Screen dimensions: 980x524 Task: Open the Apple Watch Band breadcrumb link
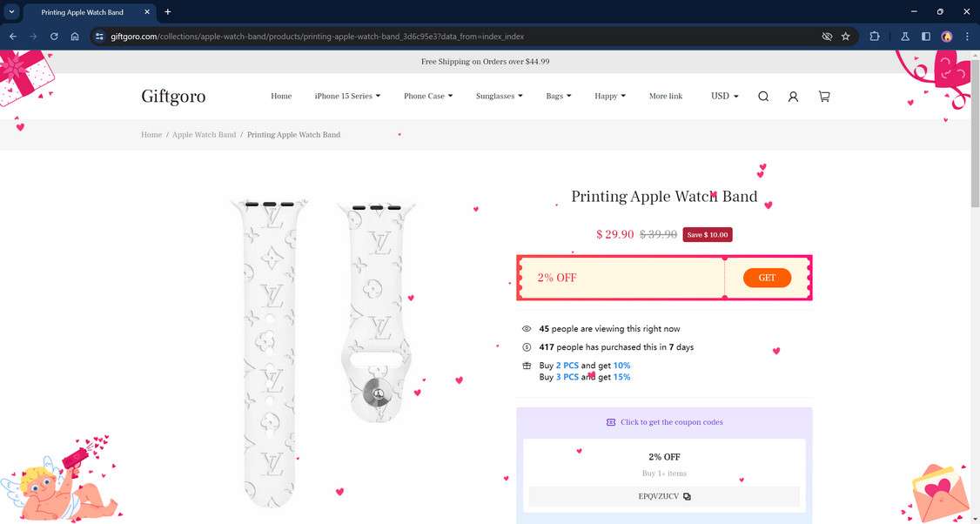pyautogui.click(x=204, y=134)
